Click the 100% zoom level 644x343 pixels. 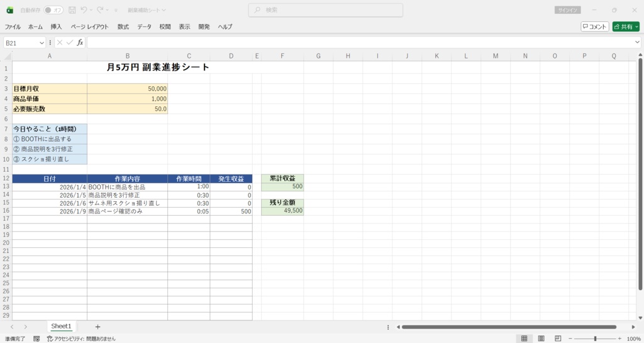(x=634, y=339)
